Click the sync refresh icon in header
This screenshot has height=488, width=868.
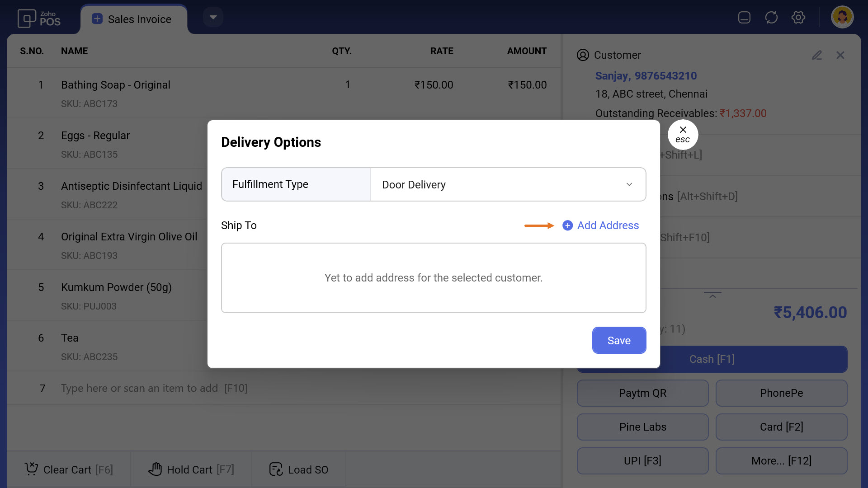coord(771,18)
